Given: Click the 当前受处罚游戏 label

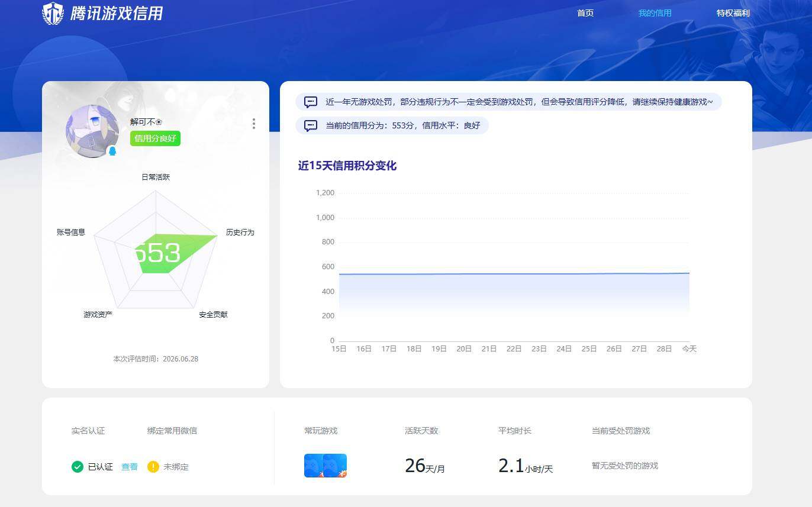Looking at the screenshot, I should tap(621, 431).
